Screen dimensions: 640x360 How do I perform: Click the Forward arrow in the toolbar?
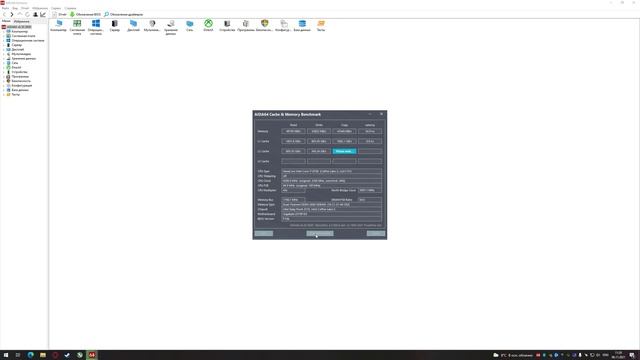[12, 14]
